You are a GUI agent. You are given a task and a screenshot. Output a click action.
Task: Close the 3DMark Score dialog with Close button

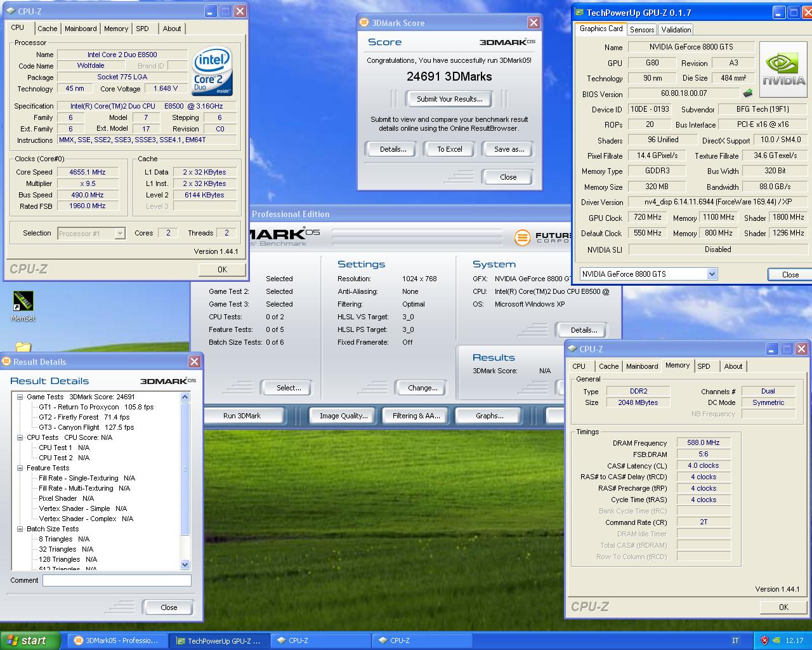[x=508, y=177]
